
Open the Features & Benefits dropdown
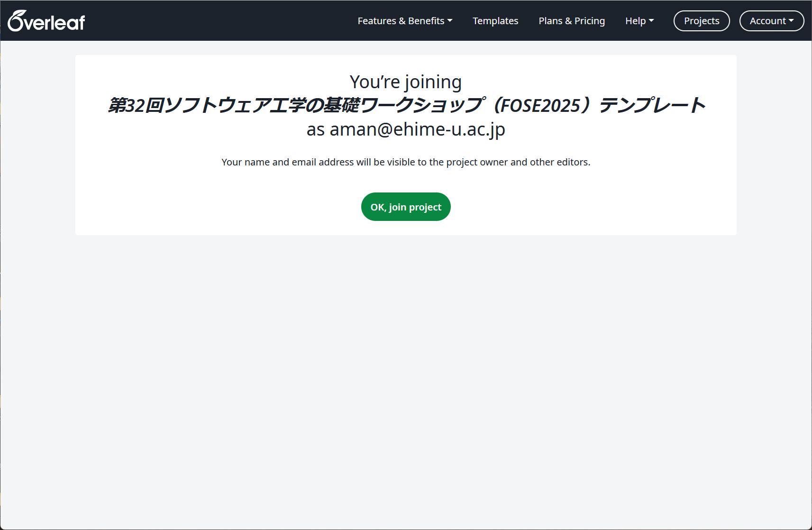(405, 21)
